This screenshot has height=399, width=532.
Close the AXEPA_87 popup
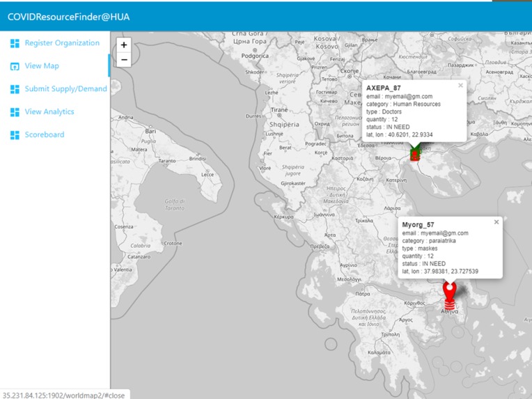tap(460, 86)
